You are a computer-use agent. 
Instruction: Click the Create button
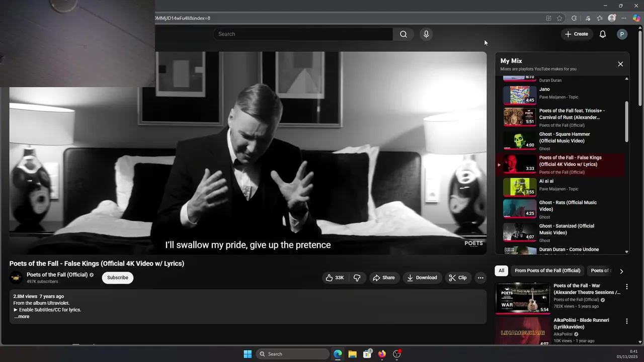click(x=577, y=34)
